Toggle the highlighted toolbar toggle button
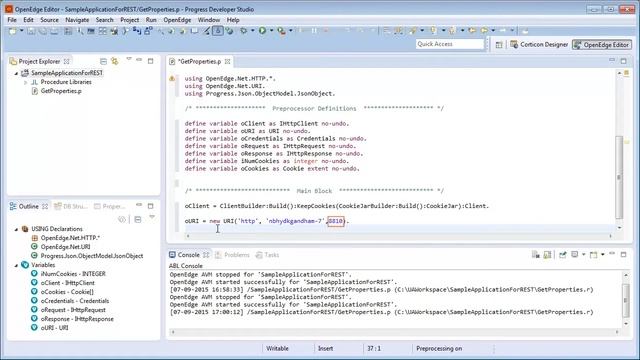The height and width of the screenshot is (360, 640). (x=218, y=31)
